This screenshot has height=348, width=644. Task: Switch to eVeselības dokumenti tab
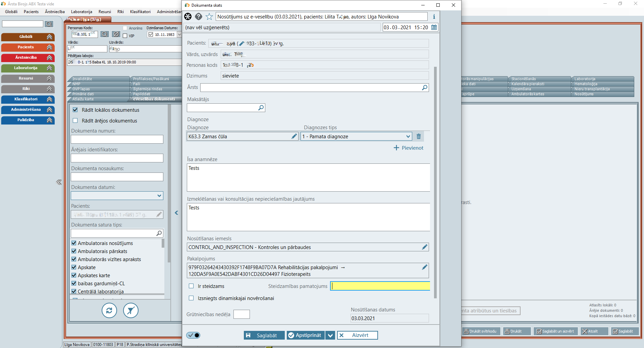[154, 99]
